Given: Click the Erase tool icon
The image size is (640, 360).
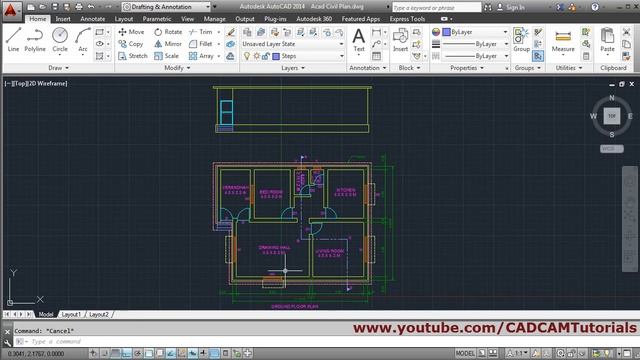Looking at the screenshot, I should [231, 32].
